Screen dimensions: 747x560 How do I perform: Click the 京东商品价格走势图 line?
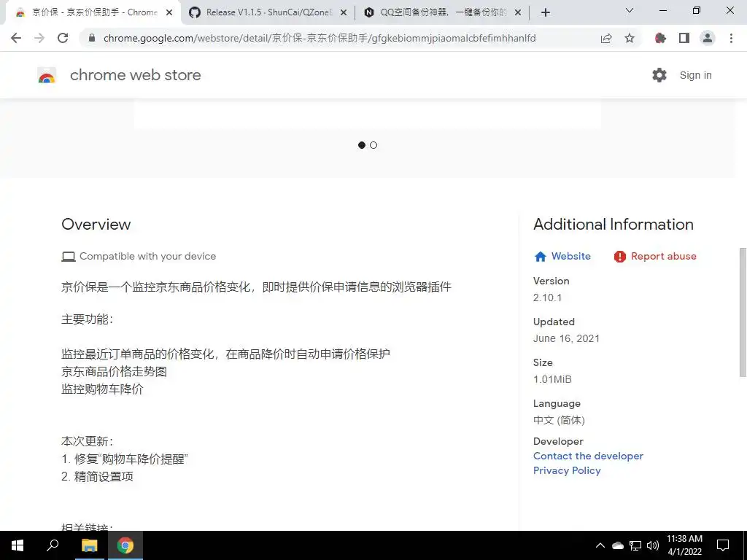tap(115, 371)
